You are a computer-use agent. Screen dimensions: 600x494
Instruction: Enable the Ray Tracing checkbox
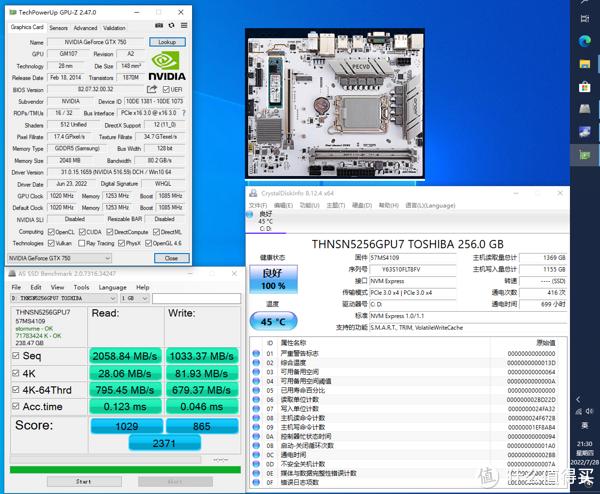pos(82,243)
